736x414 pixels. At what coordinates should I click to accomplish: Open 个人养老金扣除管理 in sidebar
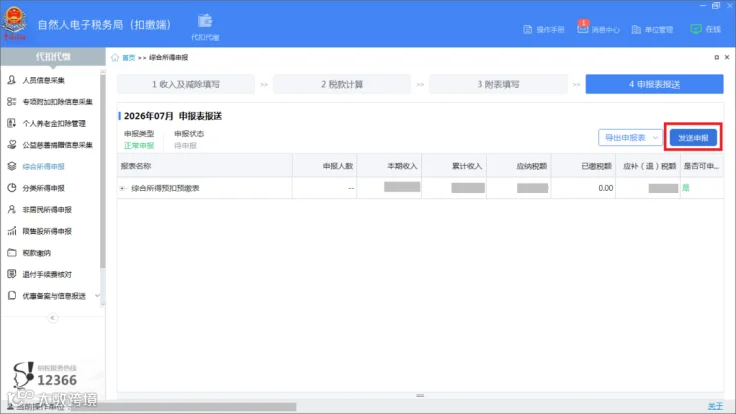53,123
